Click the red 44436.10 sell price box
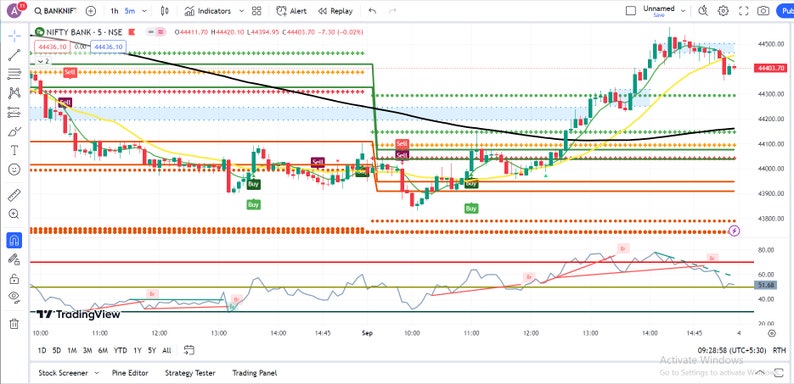The width and height of the screenshot is (794, 384). point(52,47)
